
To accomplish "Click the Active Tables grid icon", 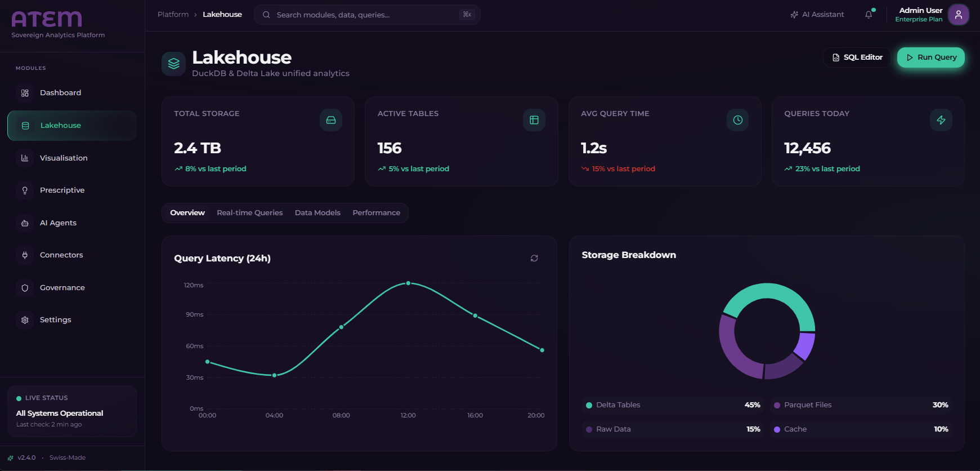I will (534, 120).
